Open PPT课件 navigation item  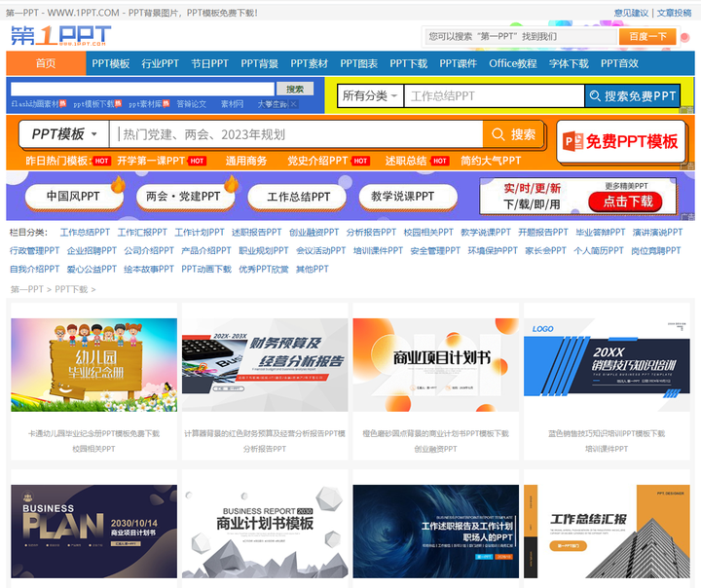458,63
